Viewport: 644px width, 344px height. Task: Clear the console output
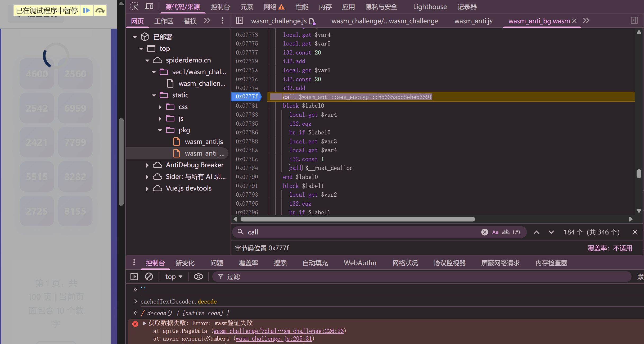tap(149, 277)
